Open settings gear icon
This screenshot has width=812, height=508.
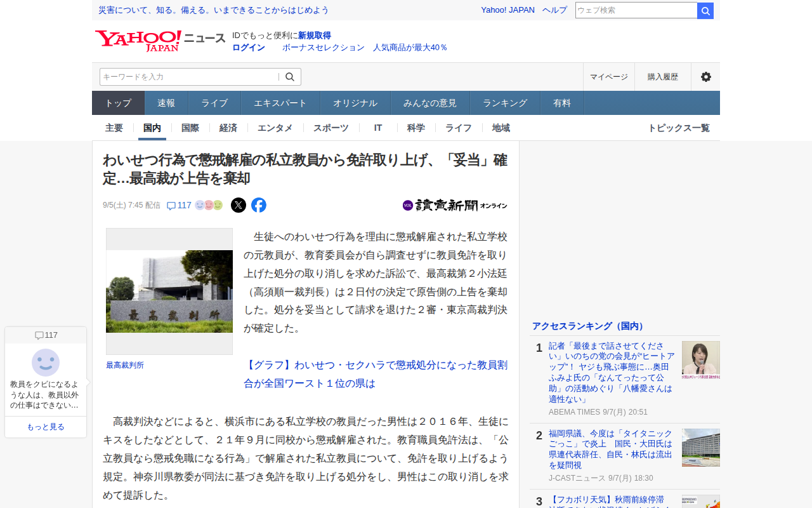705,77
